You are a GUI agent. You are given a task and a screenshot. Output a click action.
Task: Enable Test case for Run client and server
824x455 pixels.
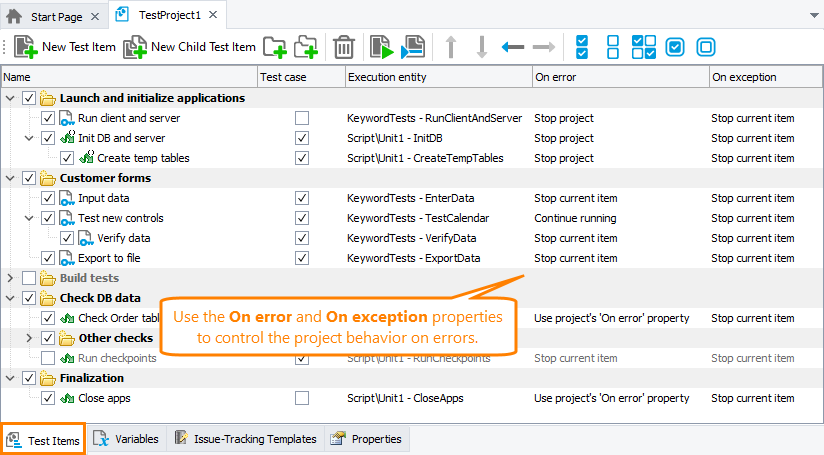[302, 118]
